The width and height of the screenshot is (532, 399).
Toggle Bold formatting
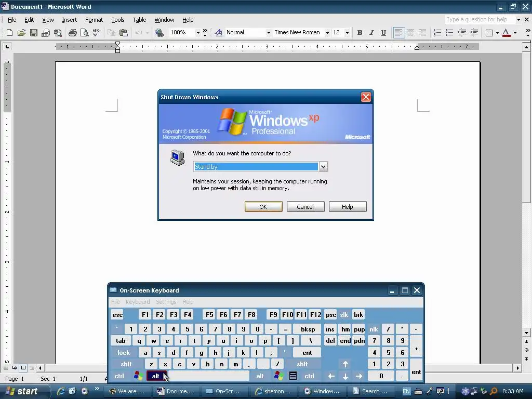point(360,33)
